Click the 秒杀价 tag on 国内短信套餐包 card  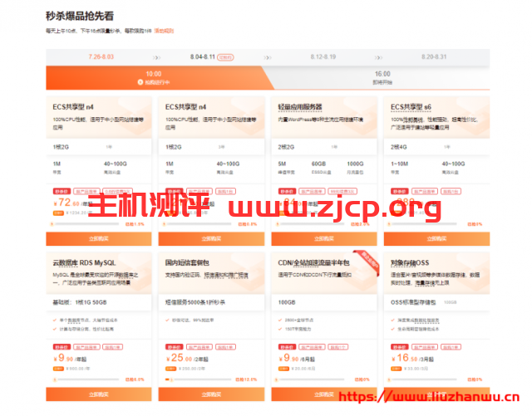(175, 347)
